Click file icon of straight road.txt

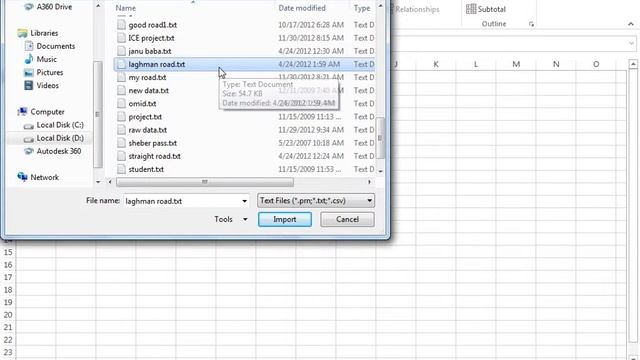(x=121, y=156)
